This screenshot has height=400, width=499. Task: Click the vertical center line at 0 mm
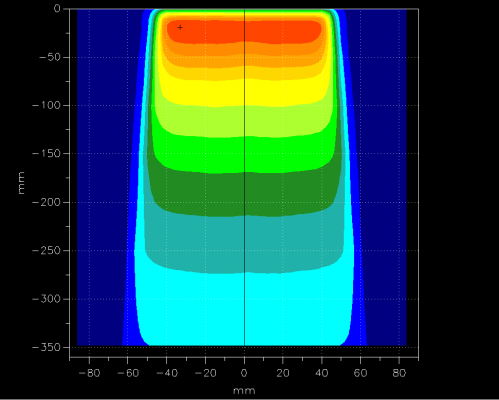click(245, 177)
